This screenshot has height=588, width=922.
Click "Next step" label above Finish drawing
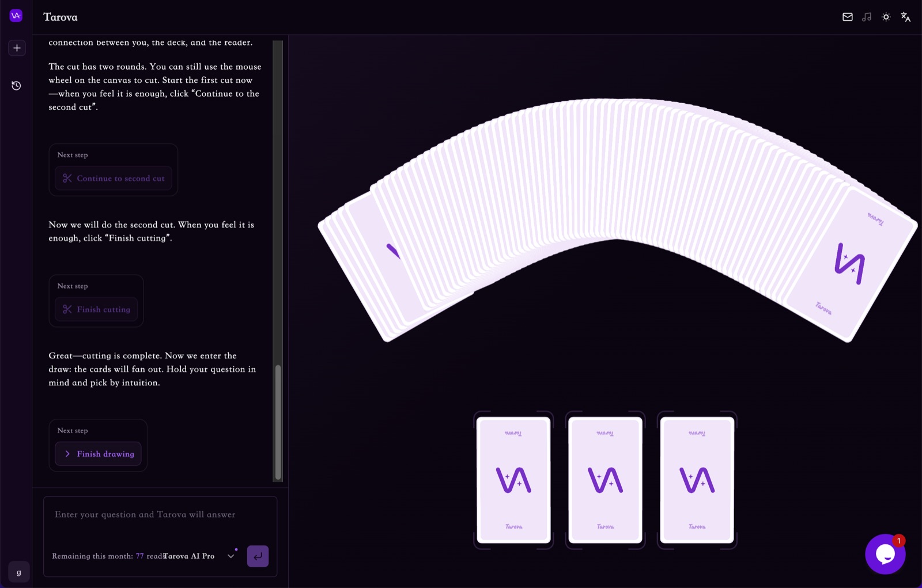coord(73,431)
